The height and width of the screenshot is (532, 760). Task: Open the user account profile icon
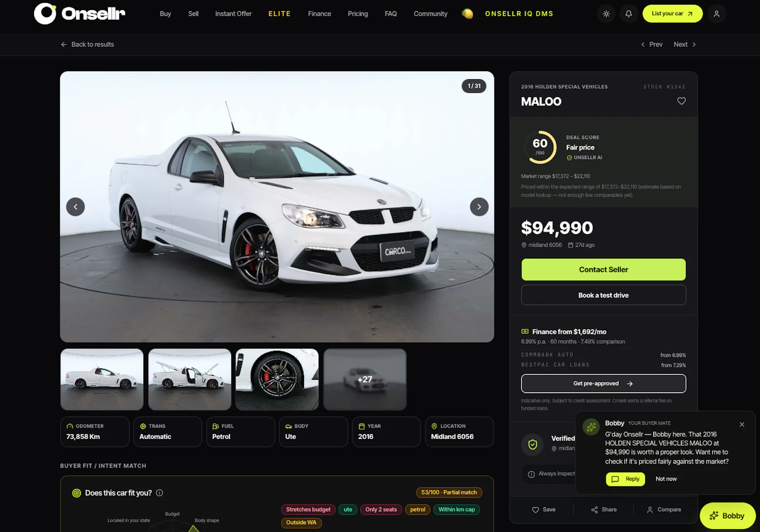click(x=716, y=14)
